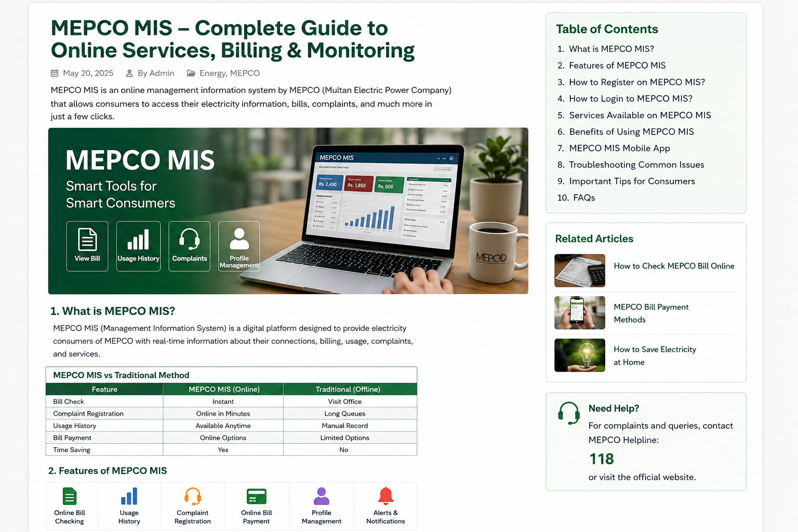
Task: Click the helpline number 118
Action: 602,459
